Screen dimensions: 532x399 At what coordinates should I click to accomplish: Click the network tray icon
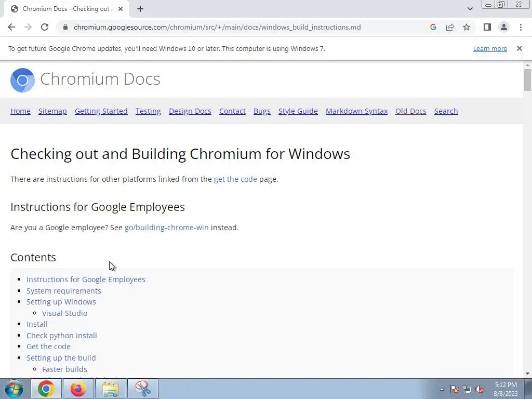[467, 389]
